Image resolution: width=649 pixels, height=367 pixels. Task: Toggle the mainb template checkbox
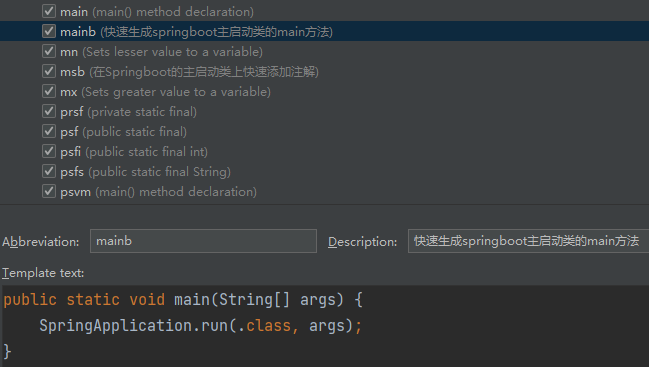click(49, 31)
